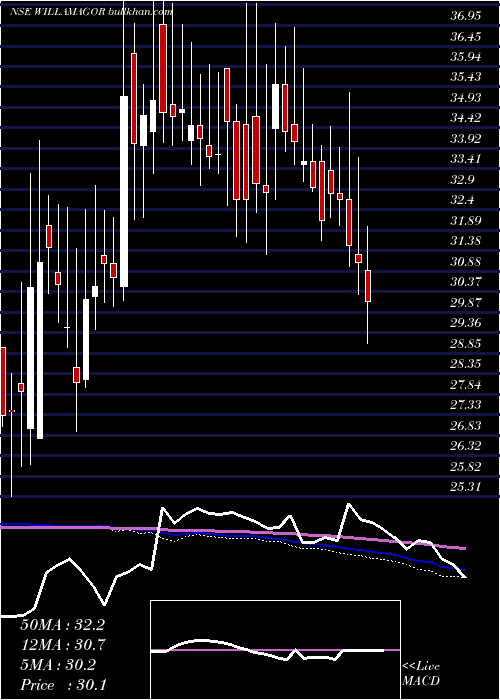This screenshot has width=500, height=700.
Task: Click the <<Live MACD label
Action: [x=421, y=674]
